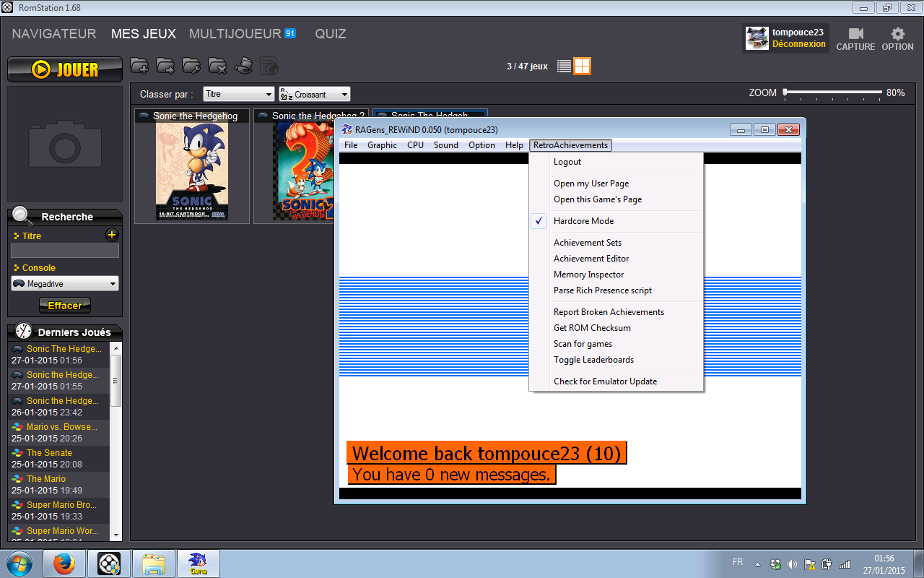Click the magnifier icon in Recherche header
Image resolution: width=924 pixels, height=578 pixels.
tap(22, 215)
